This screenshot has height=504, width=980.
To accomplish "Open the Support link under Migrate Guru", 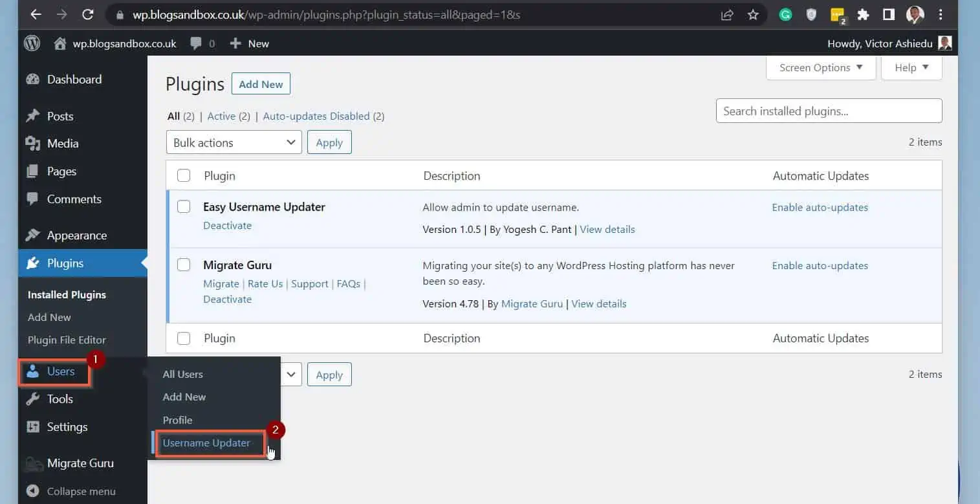I will click(x=310, y=284).
